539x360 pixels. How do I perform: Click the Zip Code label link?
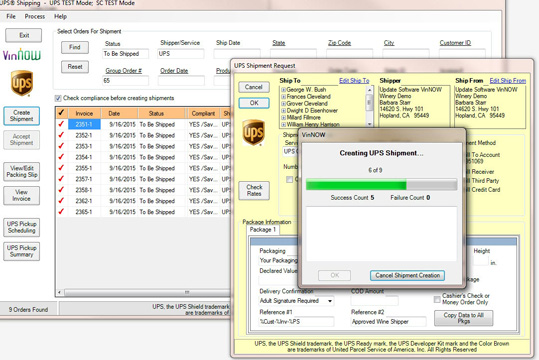(x=339, y=43)
